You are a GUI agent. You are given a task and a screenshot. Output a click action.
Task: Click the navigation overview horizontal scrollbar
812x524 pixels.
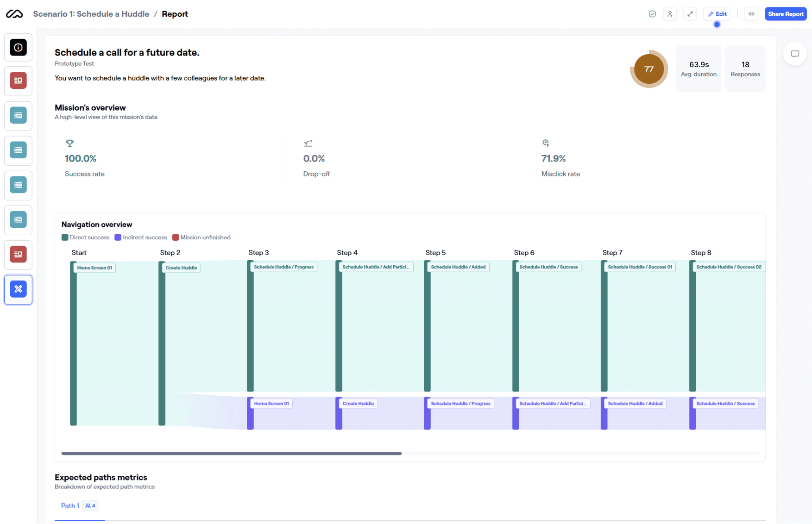coord(232,453)
